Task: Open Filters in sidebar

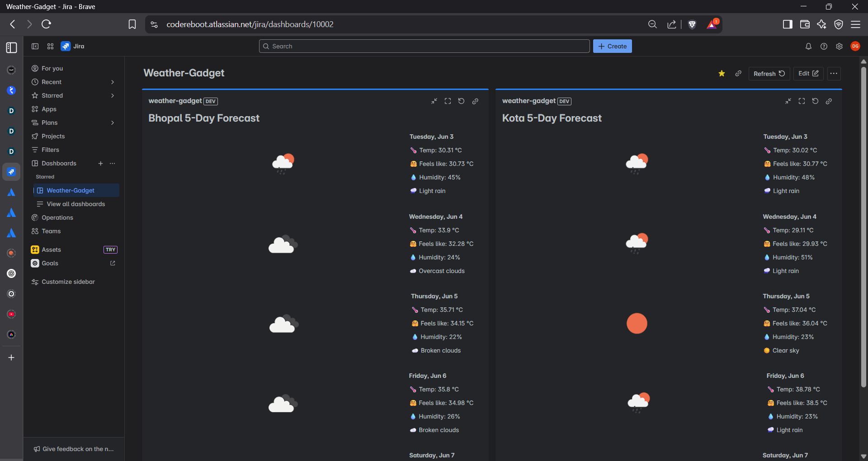Action: pos(74,150)
